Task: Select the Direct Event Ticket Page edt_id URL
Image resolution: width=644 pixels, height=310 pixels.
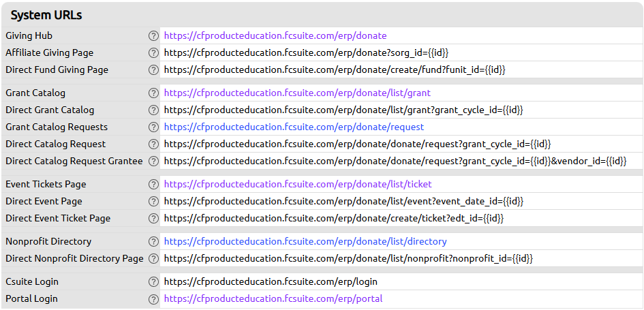Action: [334, 219]
